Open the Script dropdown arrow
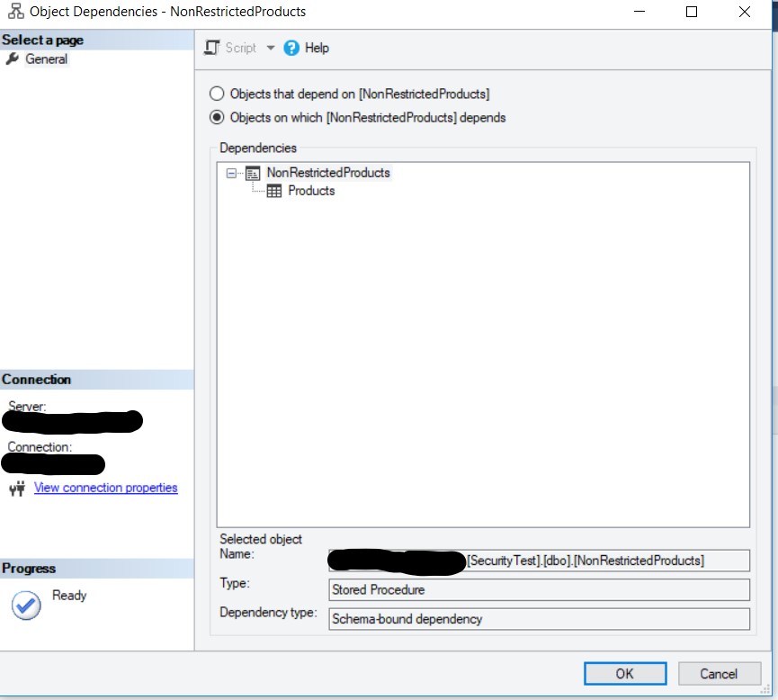The width and height of the screenshot is (778, 700). pyautogui.click(x=271, y=48)
